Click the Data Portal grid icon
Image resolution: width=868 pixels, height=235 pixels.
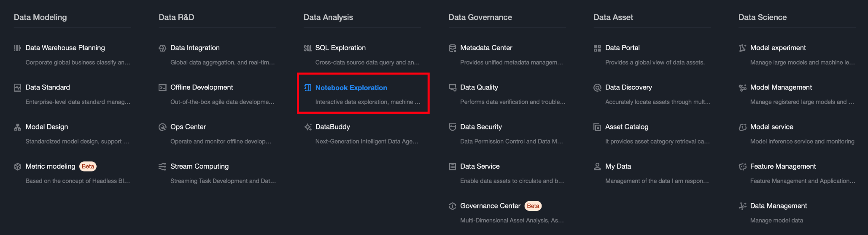pos(597,48)
